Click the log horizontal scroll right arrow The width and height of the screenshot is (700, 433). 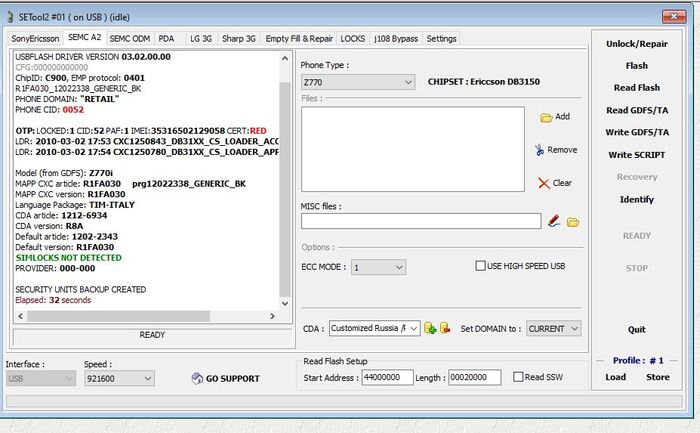[x=272, y=316]
